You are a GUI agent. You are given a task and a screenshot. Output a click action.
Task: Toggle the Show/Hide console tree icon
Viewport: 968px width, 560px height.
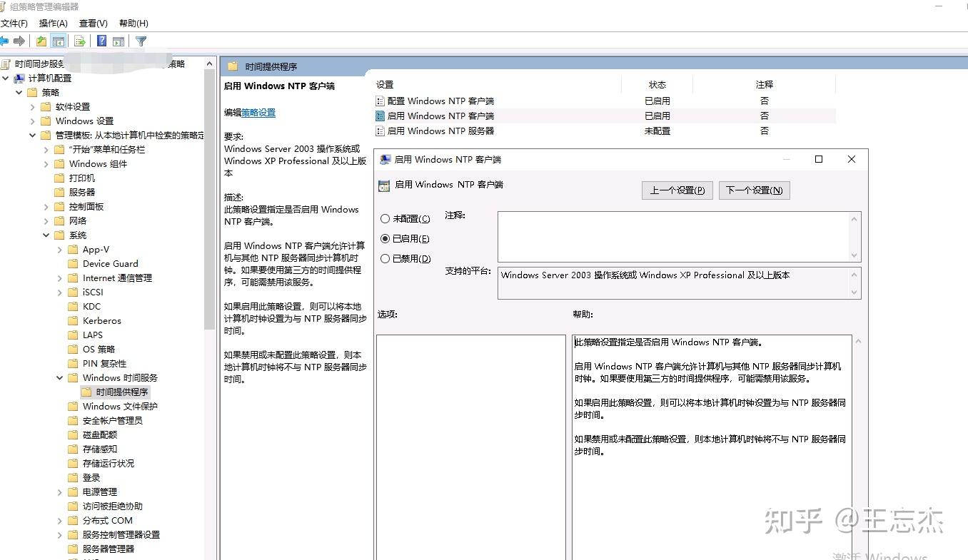point(59,41)
